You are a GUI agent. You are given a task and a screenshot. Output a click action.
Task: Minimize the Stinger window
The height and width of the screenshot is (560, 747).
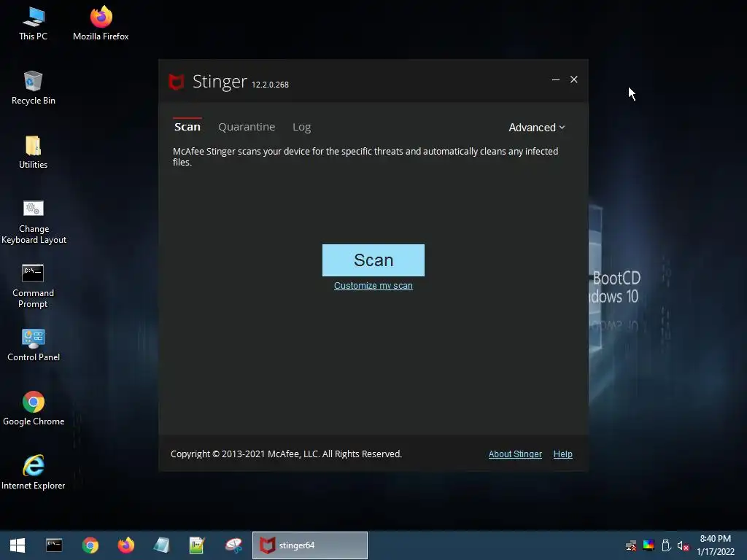[555, 79]
